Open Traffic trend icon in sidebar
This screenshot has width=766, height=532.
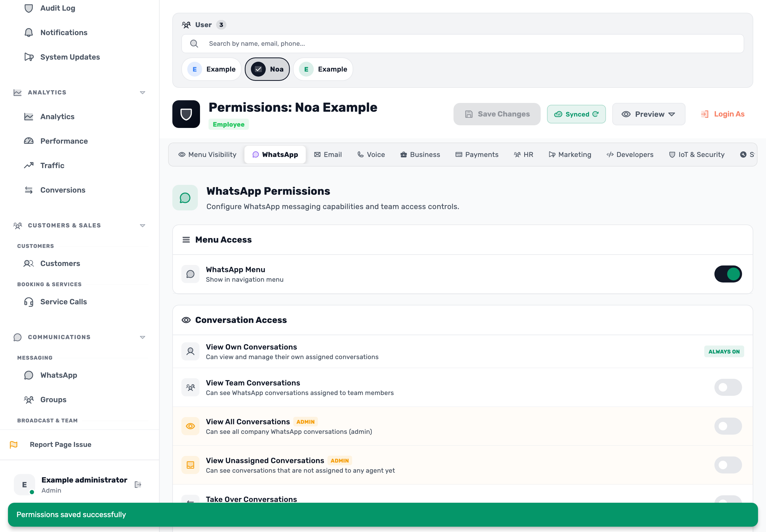[x=29, y=165]
